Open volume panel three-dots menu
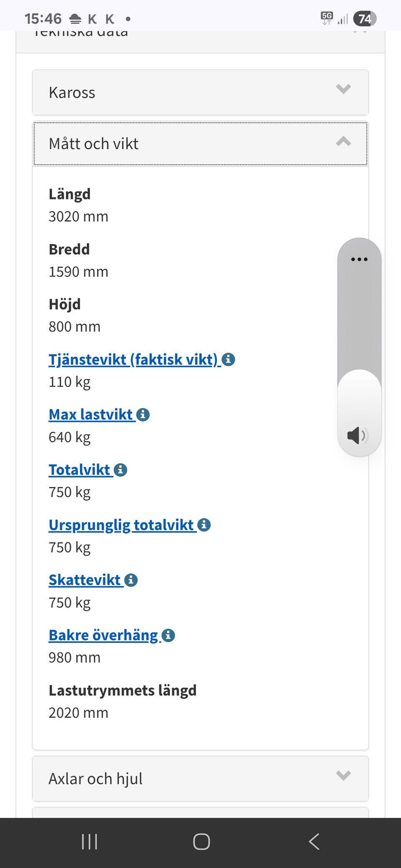Viewport: 401px width, 868px height. tap(359, 259)
